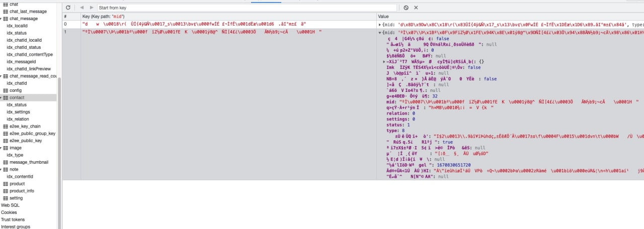The width and height of the screenshot is (644, 229).
Task: Collapse the row 1 value object
Action: (379, 33)
